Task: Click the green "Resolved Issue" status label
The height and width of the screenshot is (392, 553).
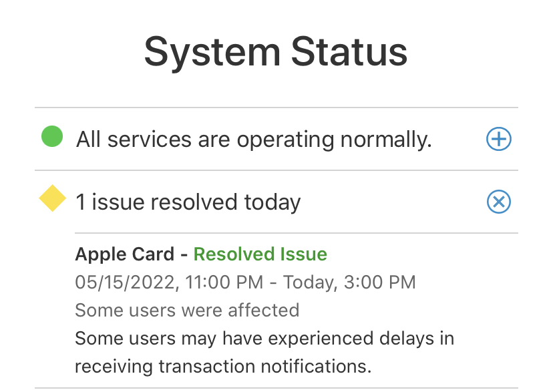Action: coord(260,254)
